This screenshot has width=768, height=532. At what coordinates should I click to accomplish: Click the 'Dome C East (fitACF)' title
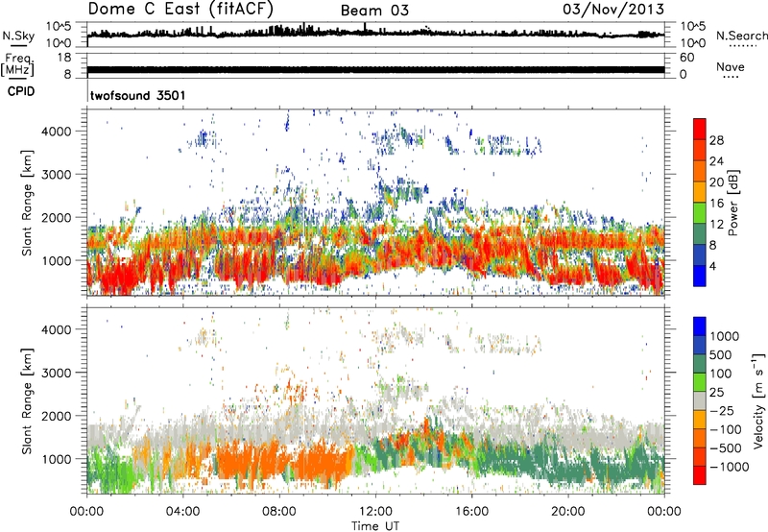point(180,9)
